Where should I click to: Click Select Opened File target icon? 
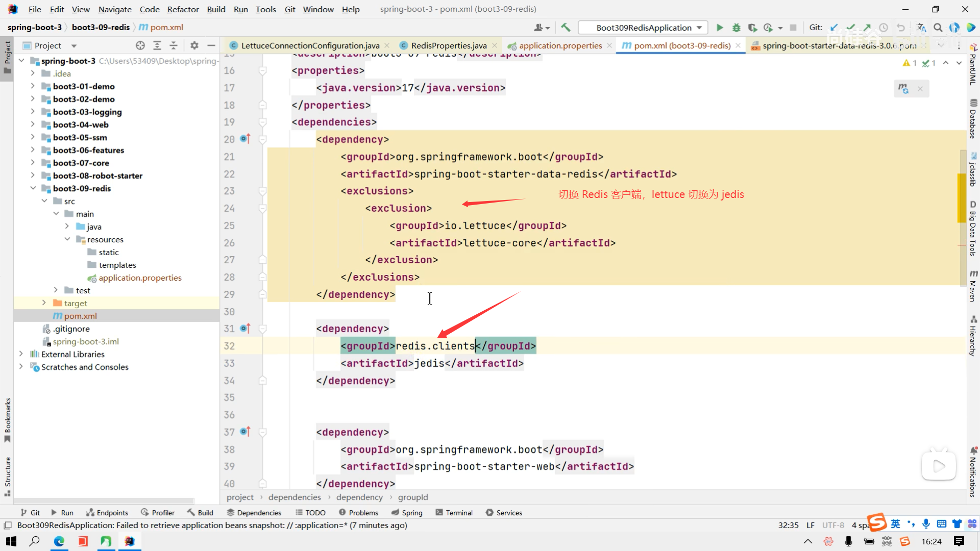[140, 45]
